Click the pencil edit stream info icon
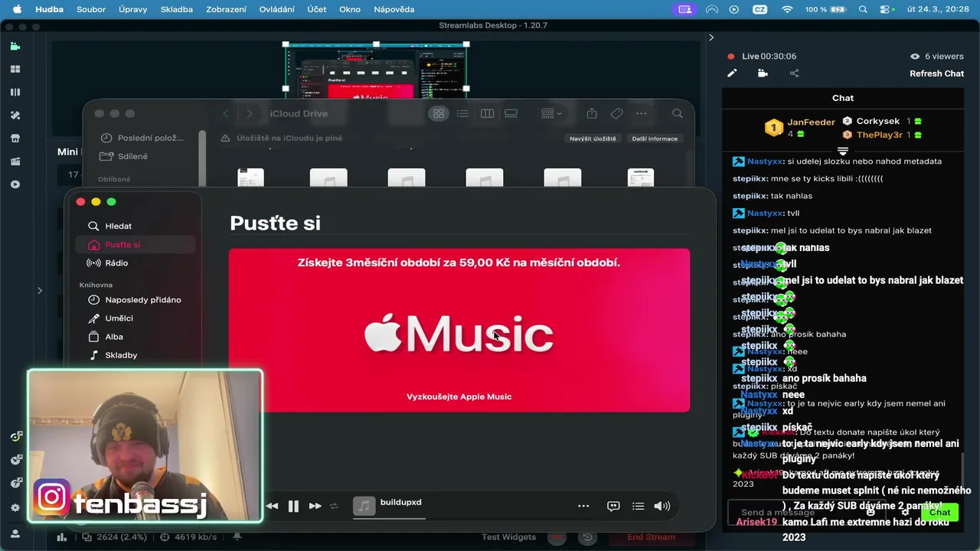980x551 pixels. pyautogui.click(x=732, y=73)
